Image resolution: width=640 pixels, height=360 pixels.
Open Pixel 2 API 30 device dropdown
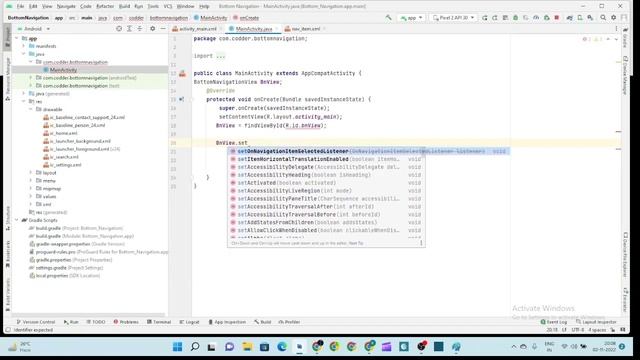[453, 18]
